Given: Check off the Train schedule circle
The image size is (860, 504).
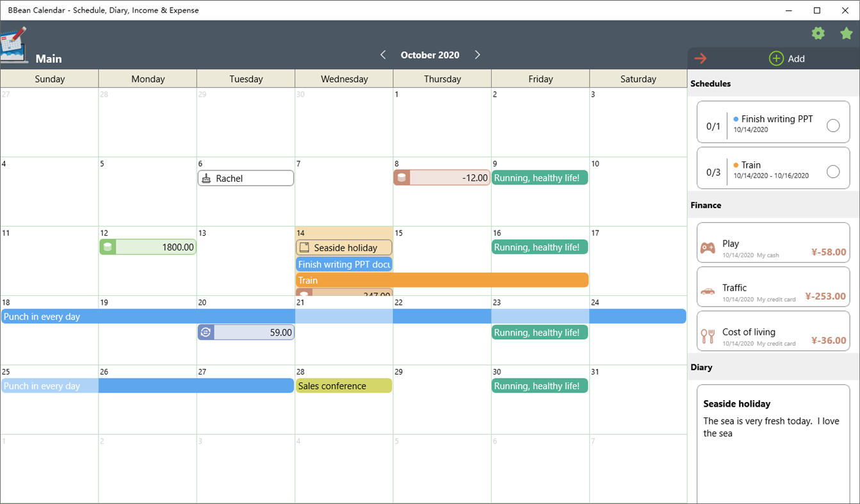Looking at the screenshot, I should [833, 171].
